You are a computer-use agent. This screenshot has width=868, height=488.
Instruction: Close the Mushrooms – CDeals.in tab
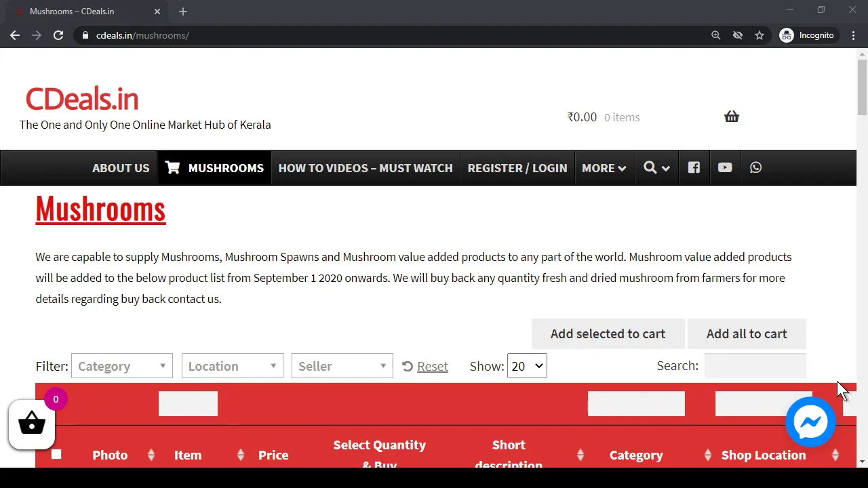(x=157, y=12)
